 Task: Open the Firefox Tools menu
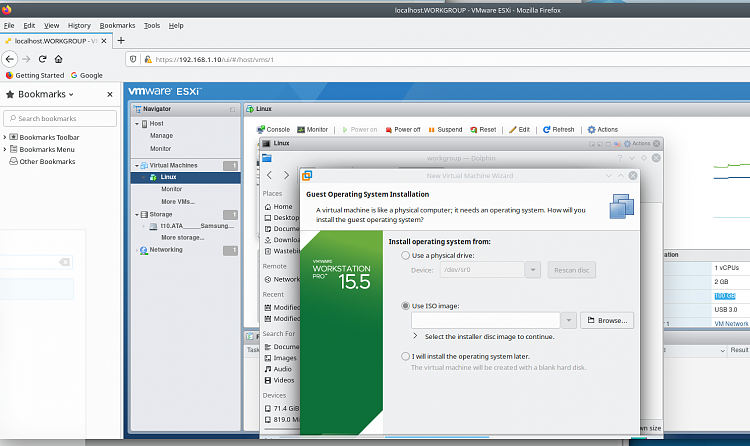(x=152, y=25)
